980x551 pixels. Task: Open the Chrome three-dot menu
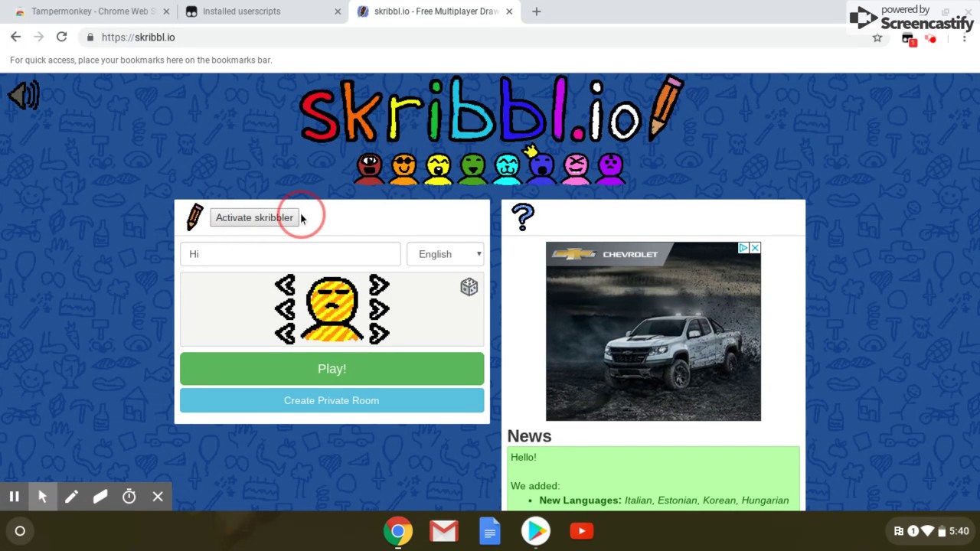coord(964,38)
